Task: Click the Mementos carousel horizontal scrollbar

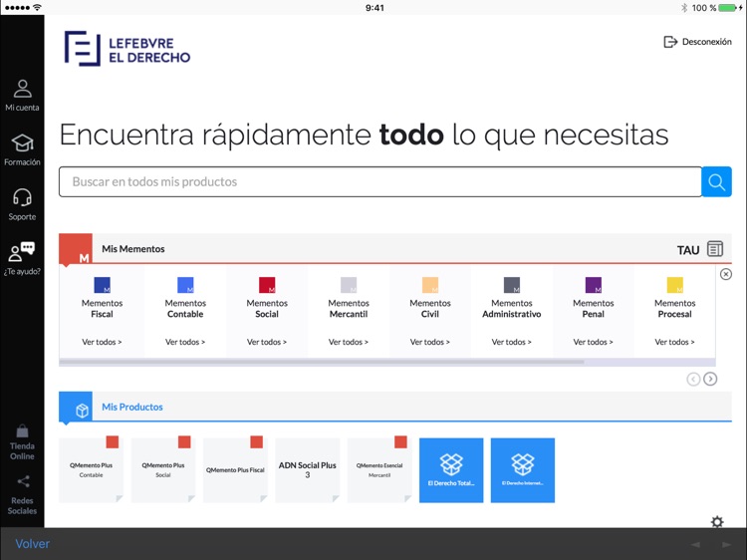Action: [x=322, y=363]
